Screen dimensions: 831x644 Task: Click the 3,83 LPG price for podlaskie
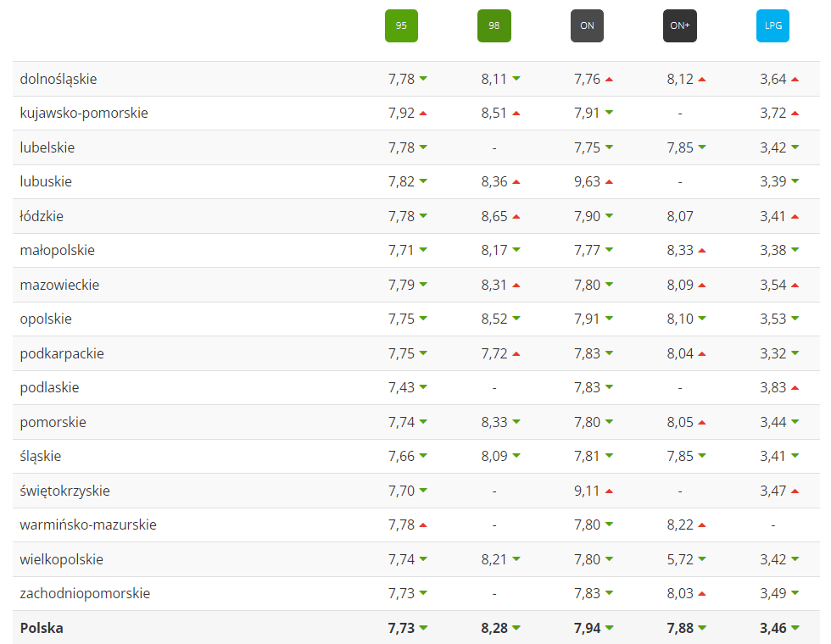click(772, 388)
